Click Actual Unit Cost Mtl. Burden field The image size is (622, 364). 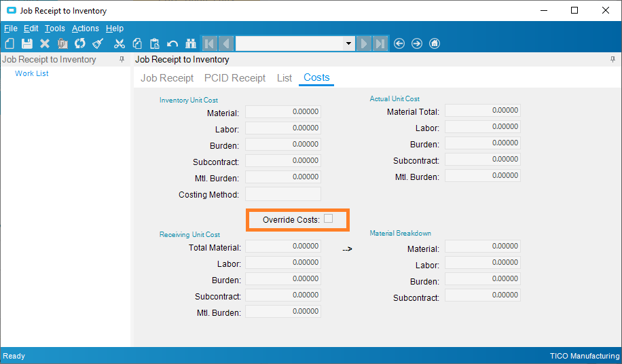click(x=482, y=176)
